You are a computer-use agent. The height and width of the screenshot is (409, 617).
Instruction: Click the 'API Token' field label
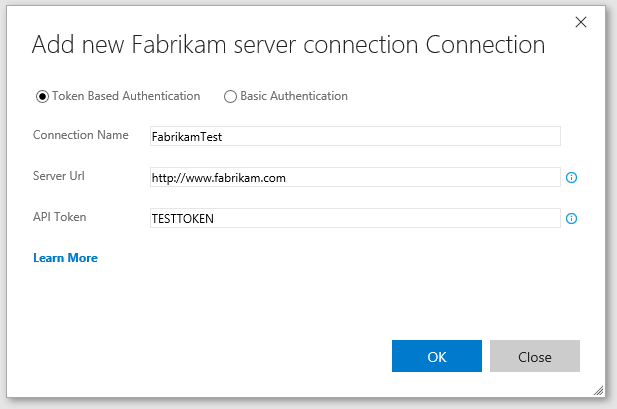click(61, 216)
